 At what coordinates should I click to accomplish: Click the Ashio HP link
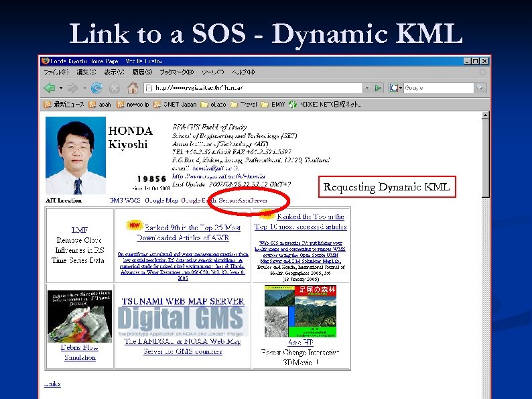click(301, 342)
